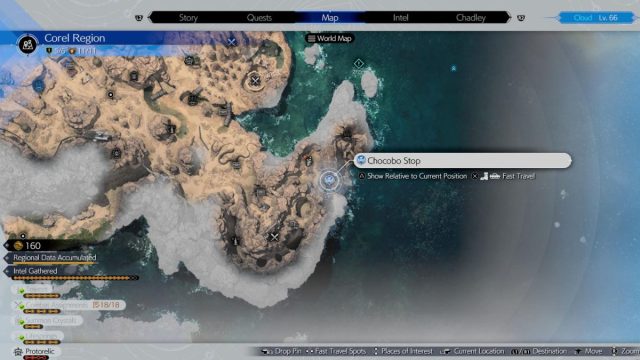This screenshot has height=360, width=640.
Task: Select the X marker in the circular arena
Action: 255,80
